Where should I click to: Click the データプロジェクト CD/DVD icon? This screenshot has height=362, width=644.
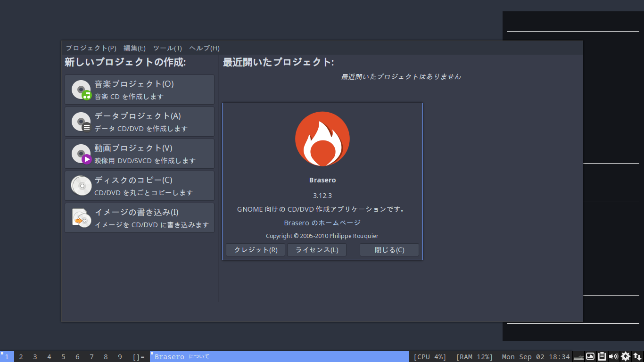point(81,121)
